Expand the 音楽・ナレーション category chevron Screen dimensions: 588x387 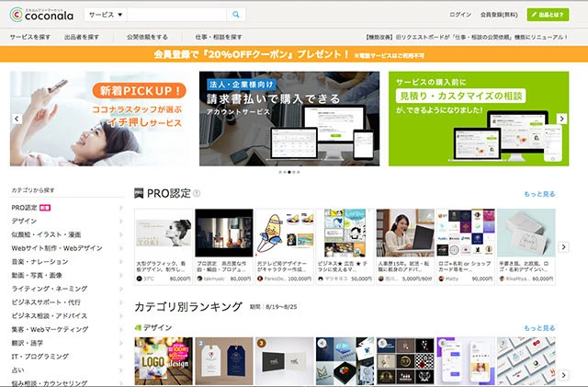(x=121, y=262)
